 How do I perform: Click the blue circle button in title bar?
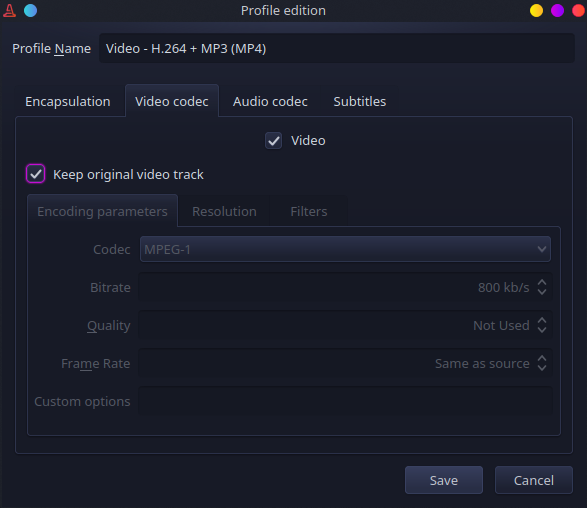[30, 10]
